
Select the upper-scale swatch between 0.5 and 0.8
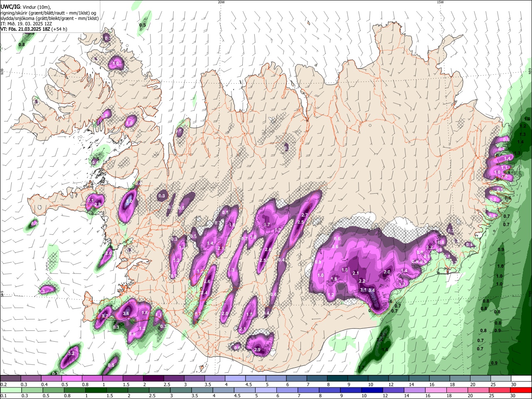pyautogui.click(x=71, y=378)
